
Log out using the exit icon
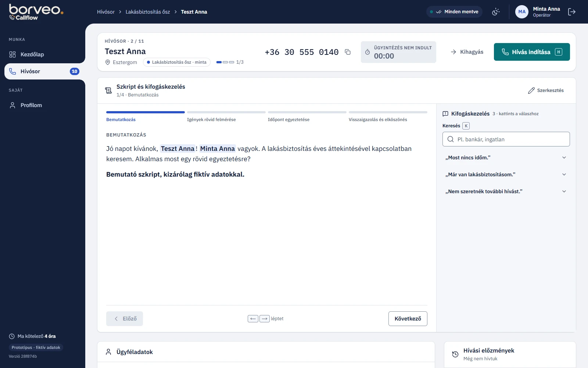pyautogui.click(x=571, y=12)
